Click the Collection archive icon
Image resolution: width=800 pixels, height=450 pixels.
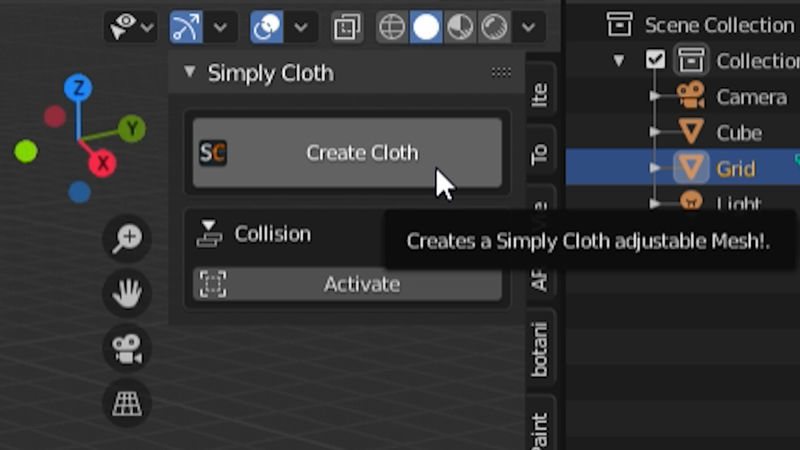(x=691, y=60)
